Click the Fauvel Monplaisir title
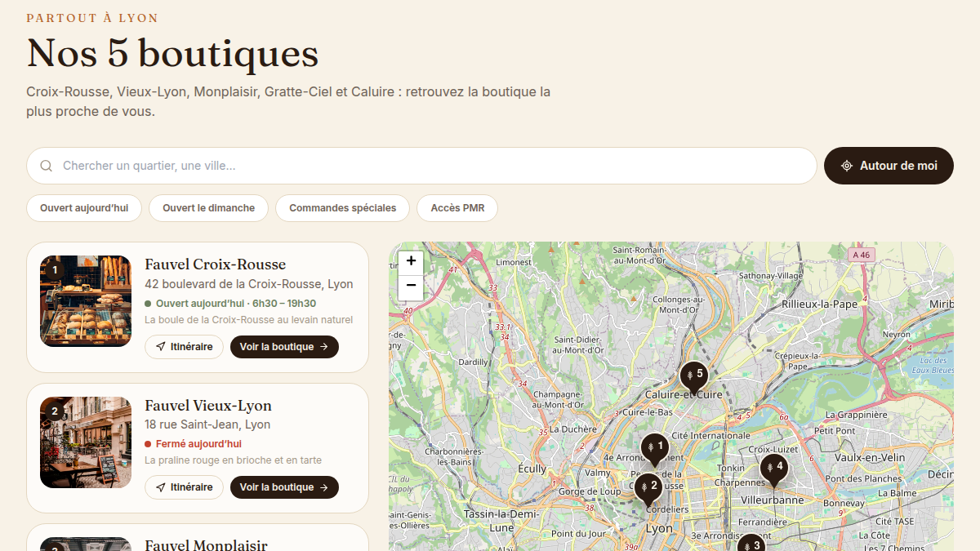Image resolution: width=980 pixels, height=551 pixels. pyautogui.click(x=206, y=544)
